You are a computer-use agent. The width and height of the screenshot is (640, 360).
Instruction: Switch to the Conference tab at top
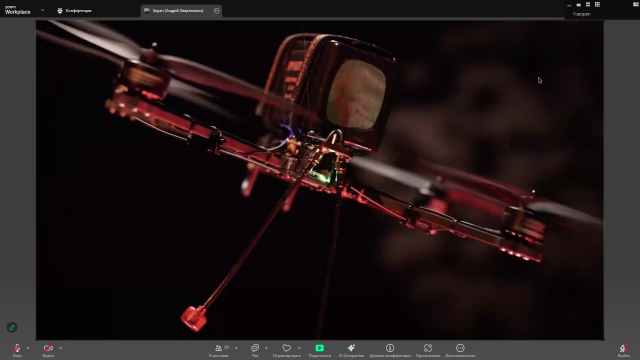click(x=74, y=11)
